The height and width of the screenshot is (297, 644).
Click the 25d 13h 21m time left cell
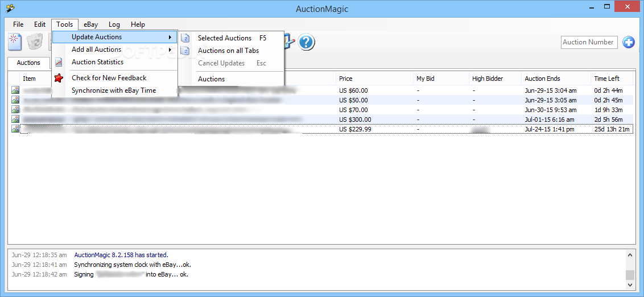(x=612, y=129)
